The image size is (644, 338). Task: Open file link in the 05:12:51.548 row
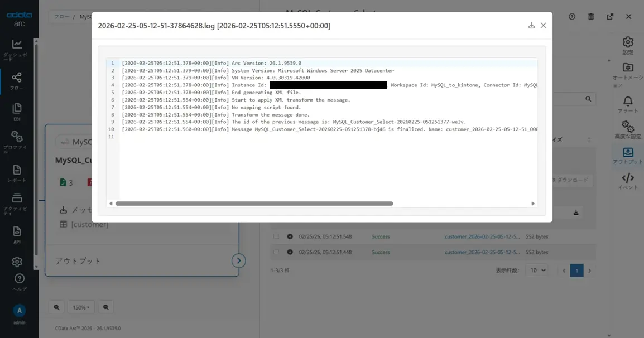482,236
